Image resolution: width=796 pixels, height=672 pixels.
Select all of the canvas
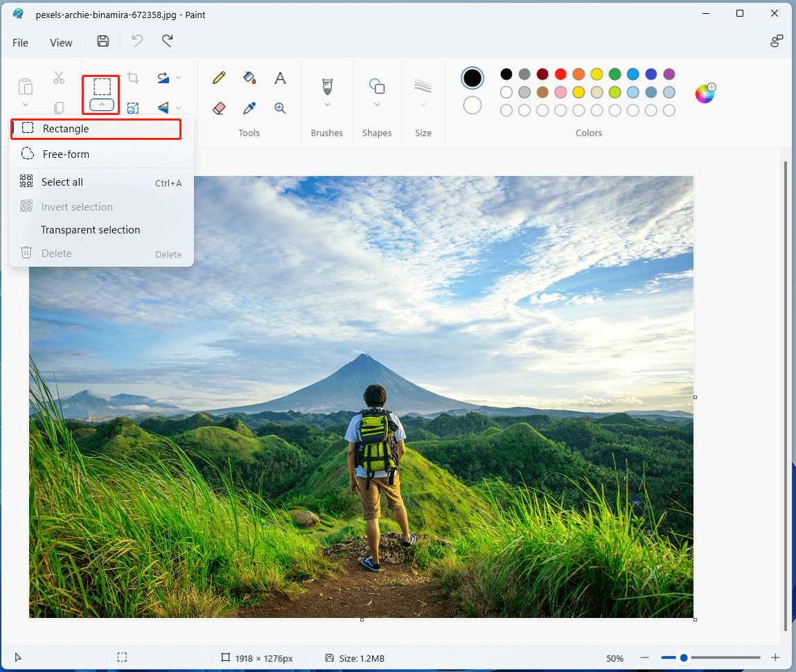(61, 182)
